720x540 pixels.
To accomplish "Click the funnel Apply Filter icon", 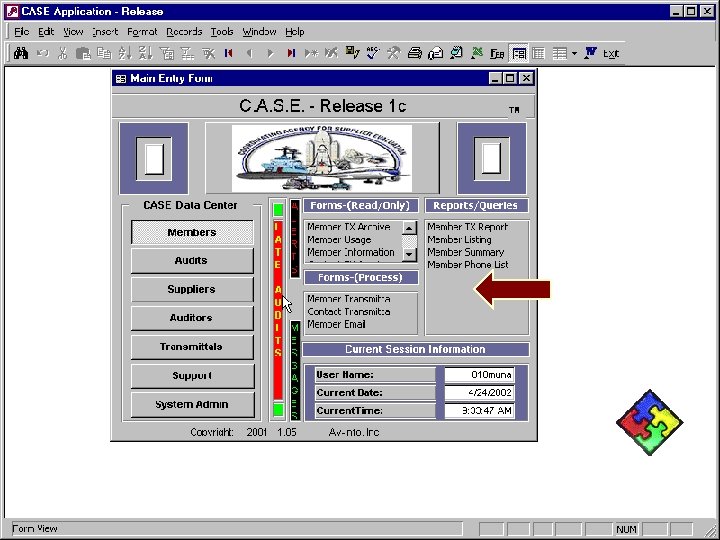I will pyautogui.click(x=208, y=53).
